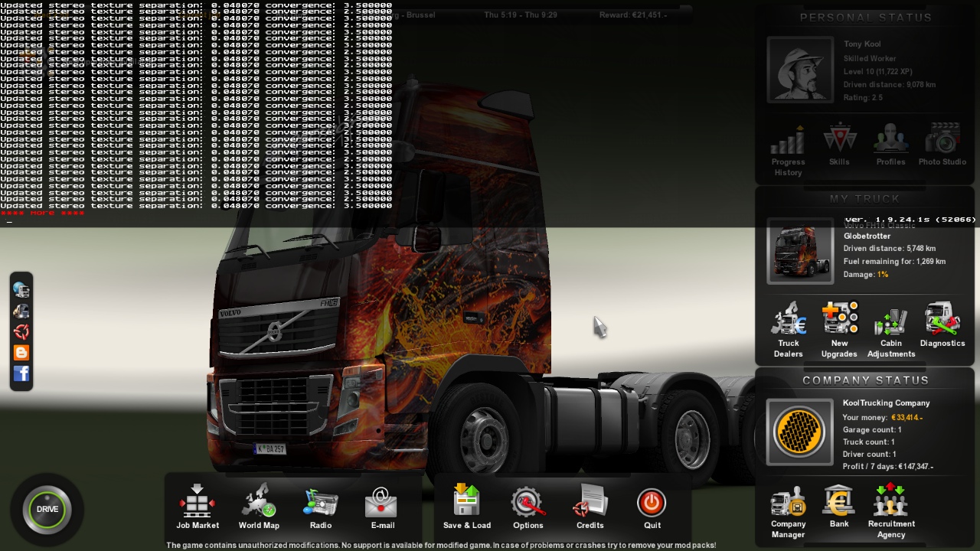980x551 pixels.
Task: Click the "Globetrotter" truck name
Action: point(867,236)
